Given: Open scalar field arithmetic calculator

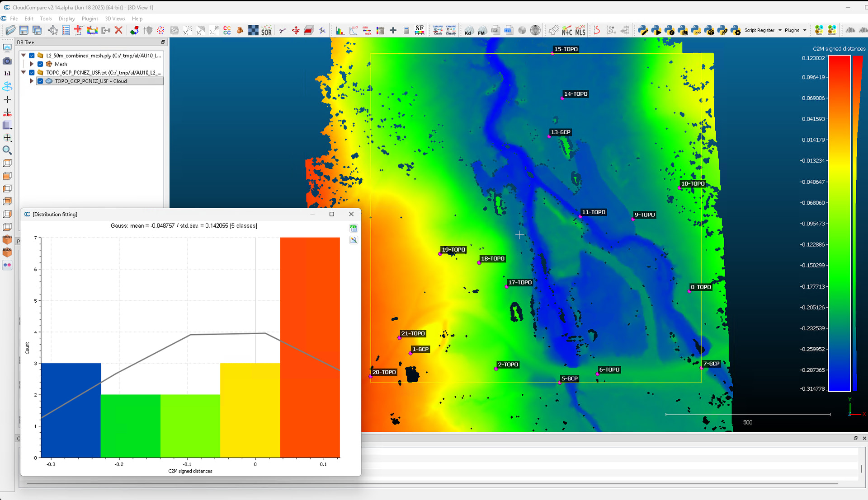Looking at the screenshot, I should [x=406, y=30].
